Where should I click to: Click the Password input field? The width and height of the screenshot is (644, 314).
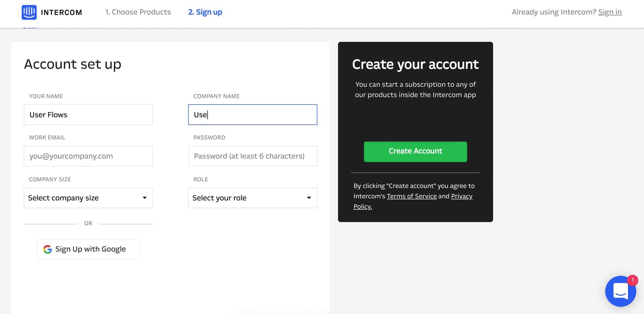click(x=253, y=156)
